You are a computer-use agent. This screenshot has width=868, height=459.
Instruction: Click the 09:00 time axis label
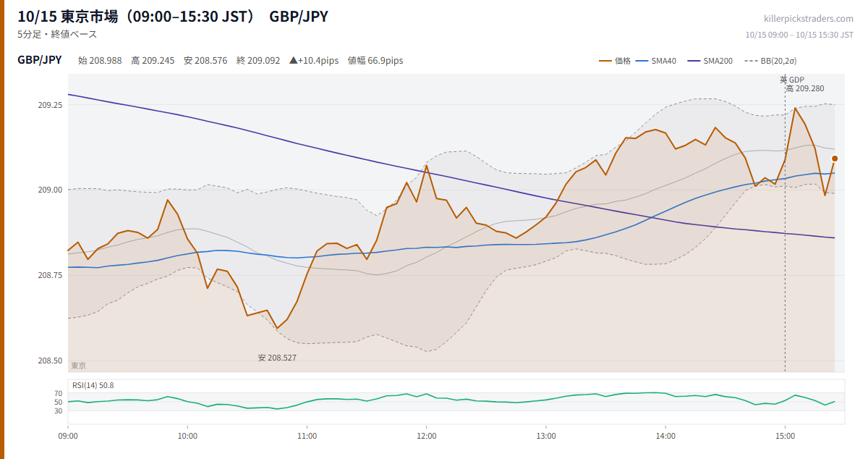point(68,436)
